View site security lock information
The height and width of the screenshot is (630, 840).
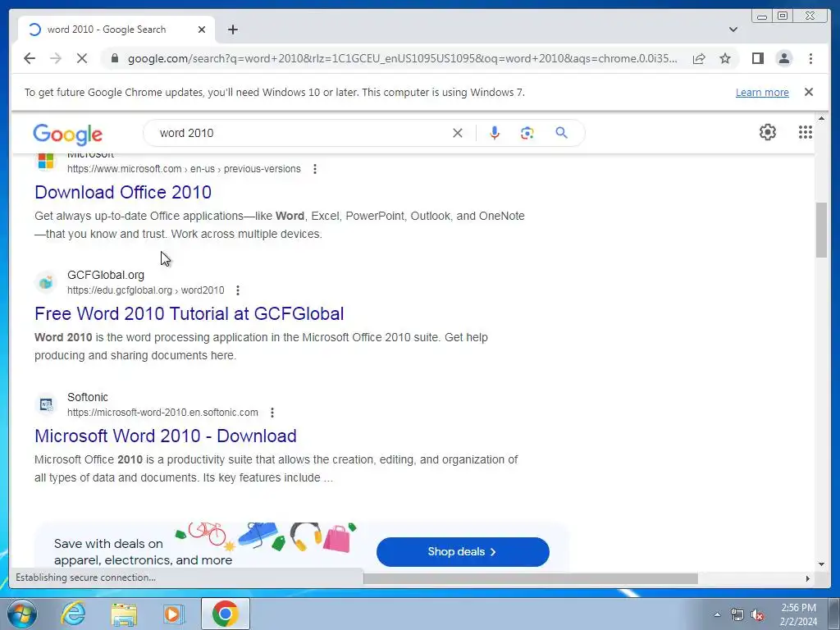114,58
